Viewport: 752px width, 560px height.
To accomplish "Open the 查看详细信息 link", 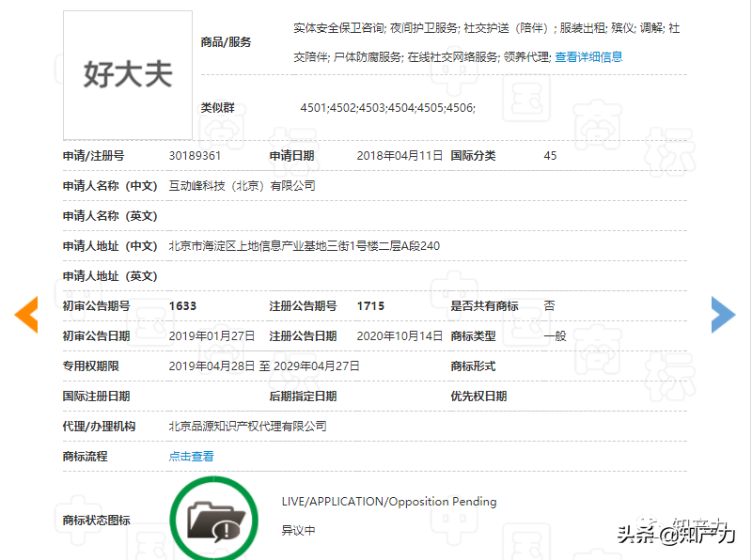I will [588, 57].
